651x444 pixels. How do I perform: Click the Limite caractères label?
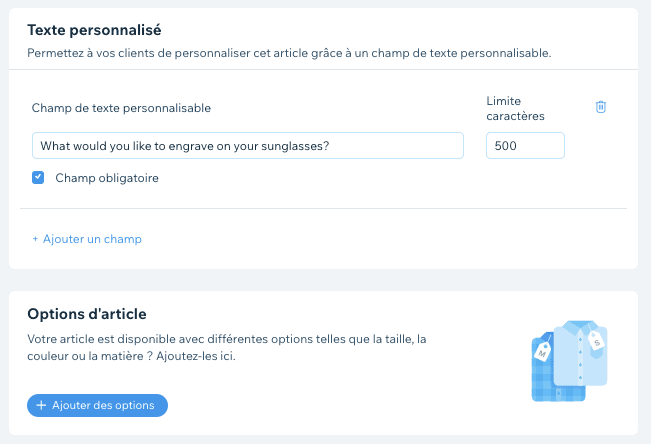pos(517,108)
